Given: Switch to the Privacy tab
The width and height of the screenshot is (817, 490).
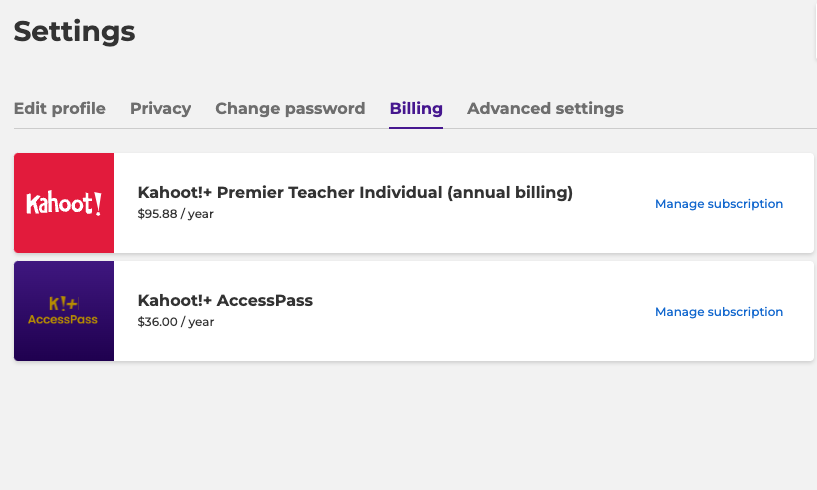Looking at the screenshot, I should (160, 108).
